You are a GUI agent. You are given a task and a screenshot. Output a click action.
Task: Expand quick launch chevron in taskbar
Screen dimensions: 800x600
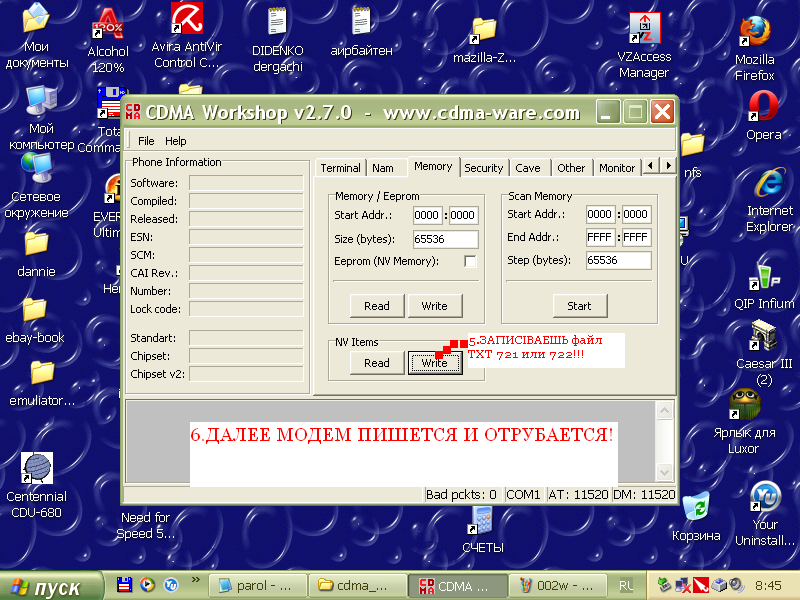coord(195,580)
